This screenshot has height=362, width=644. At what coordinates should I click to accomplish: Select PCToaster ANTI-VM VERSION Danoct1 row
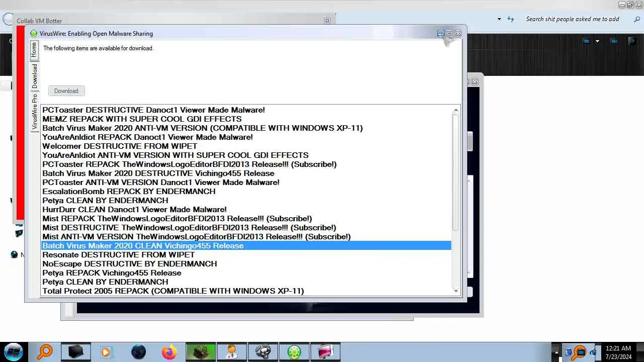(247, 183)
